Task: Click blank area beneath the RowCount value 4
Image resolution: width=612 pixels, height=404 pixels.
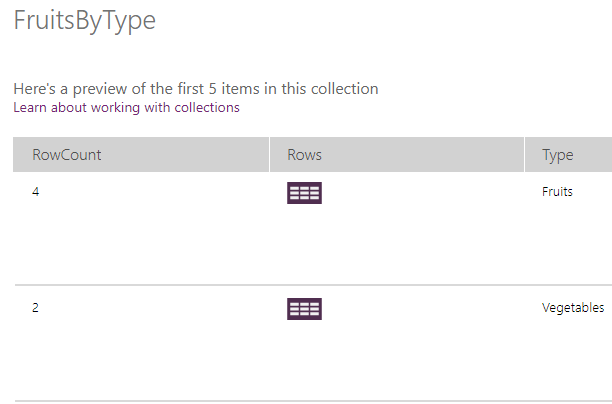Action: [x=36, y=240]
